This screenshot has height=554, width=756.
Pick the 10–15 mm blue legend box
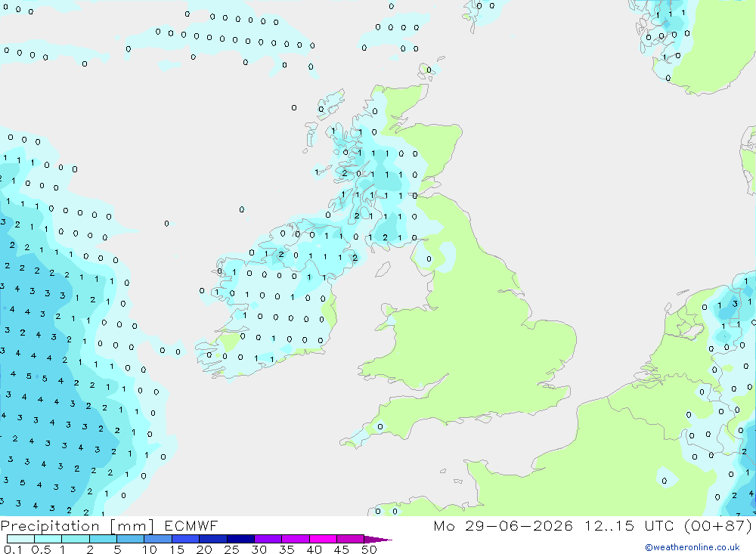[x=158, y=539]
